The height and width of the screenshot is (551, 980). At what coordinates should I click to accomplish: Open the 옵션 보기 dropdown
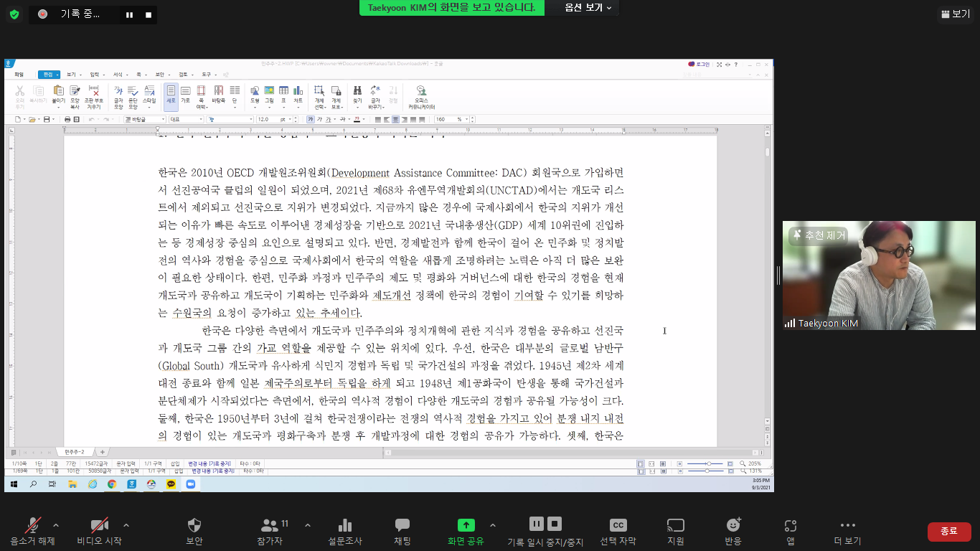click(588, 7)
